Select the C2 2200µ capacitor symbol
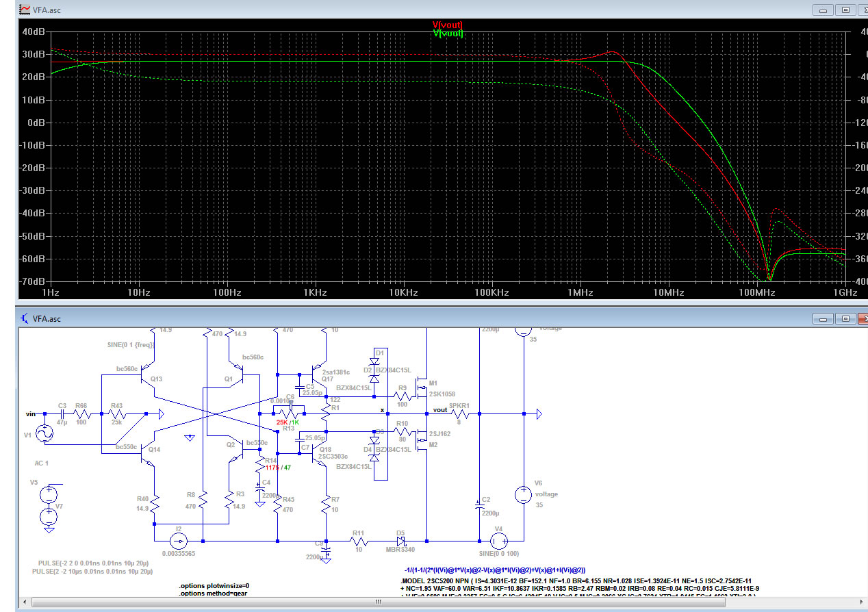 point(478,505)
